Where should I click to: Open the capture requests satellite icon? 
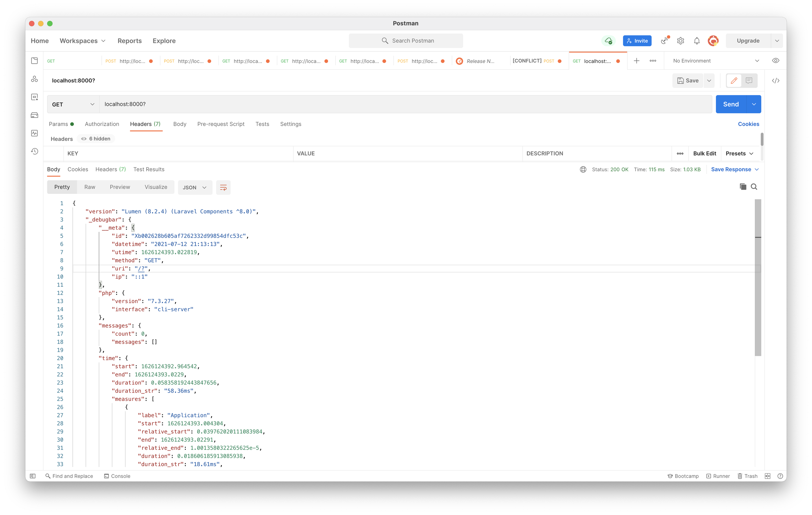click(x=665, y=41)
